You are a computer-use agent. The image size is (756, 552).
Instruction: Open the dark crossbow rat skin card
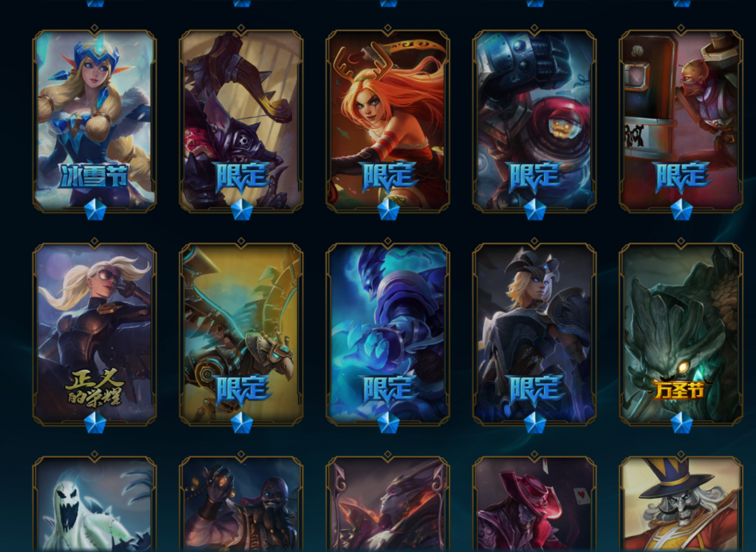[241, 120]
